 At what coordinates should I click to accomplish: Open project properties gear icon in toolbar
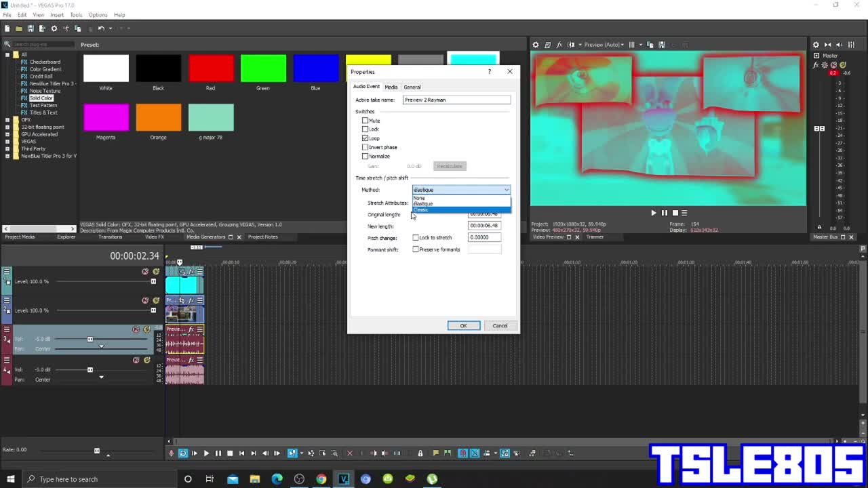tap(54, 28)
